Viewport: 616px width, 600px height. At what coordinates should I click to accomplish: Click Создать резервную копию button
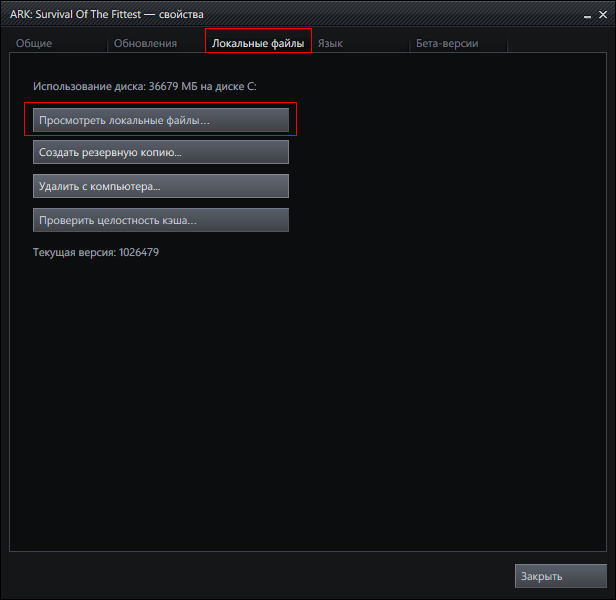coord(161,152)
